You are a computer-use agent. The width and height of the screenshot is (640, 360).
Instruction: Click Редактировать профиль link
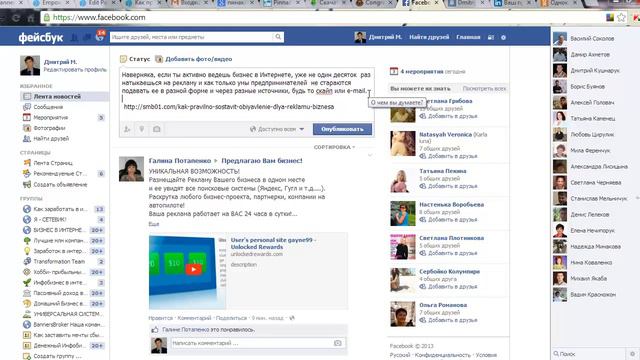(75, 70)
